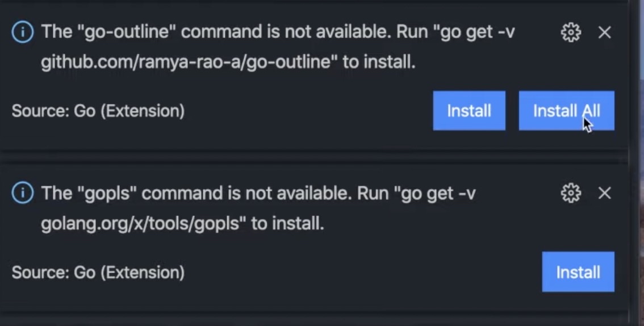Open gear menu on the gopls notification
This screenshot has width=644, height=326.
pyautogui.click(x=571, y=194)
